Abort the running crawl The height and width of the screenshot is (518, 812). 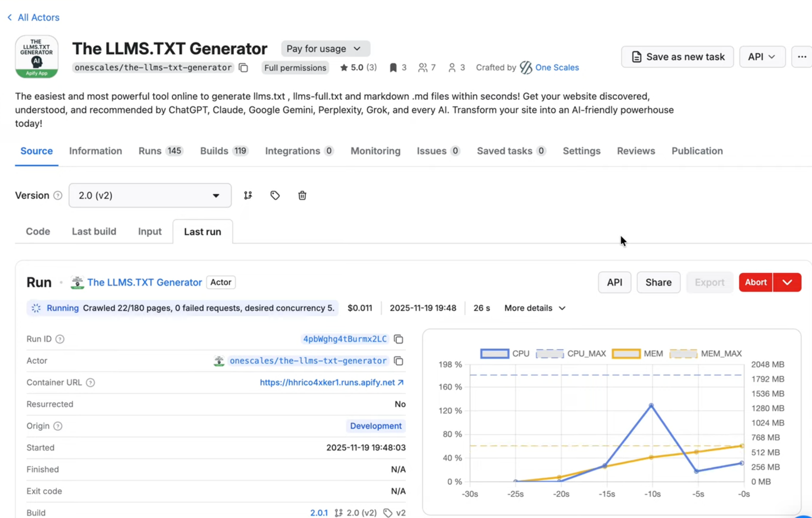coord(755,282)
